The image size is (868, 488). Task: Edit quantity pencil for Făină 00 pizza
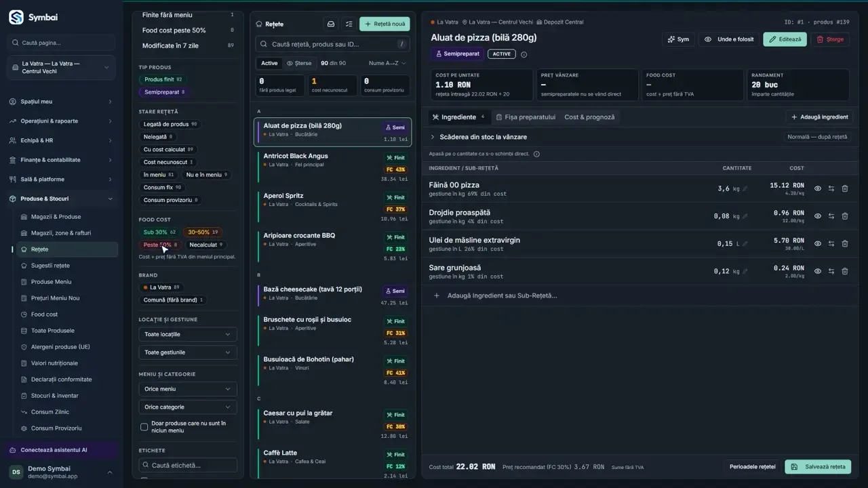tap(745, 189)
